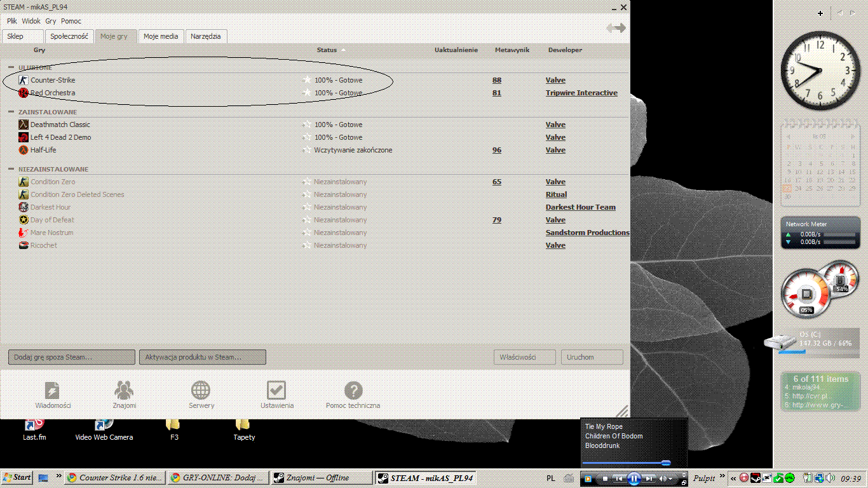Toggle favorite star for Red Orchestra

tap(307, 93)
